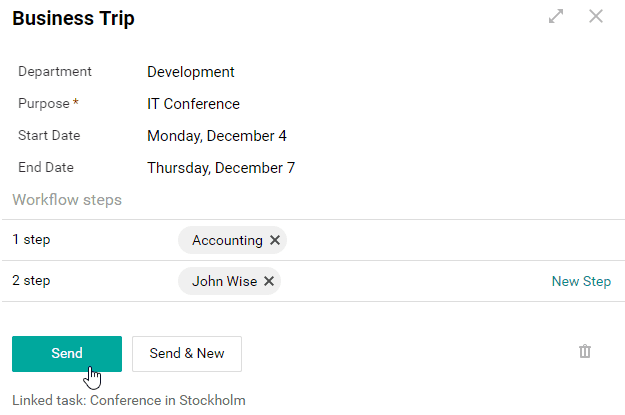Edit the Department value Development

coord(191,72)
